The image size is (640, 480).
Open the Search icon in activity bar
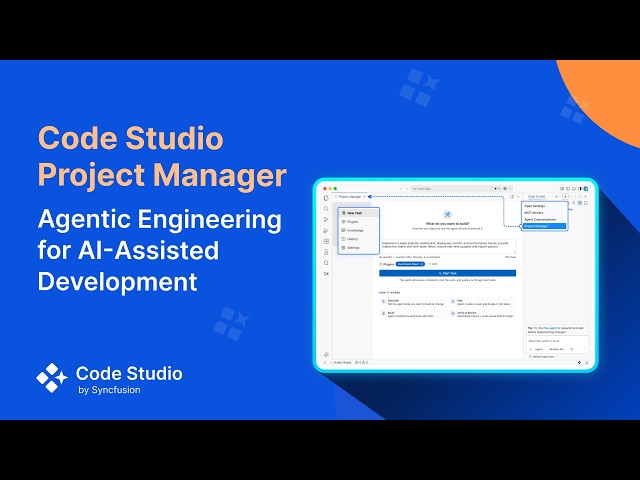tap(326, 209)
